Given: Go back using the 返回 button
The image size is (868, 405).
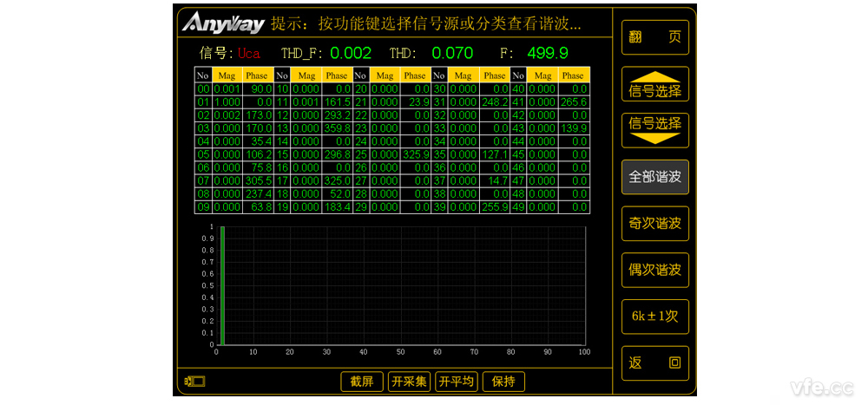Looking at the screenshot, I should point(655,363).
